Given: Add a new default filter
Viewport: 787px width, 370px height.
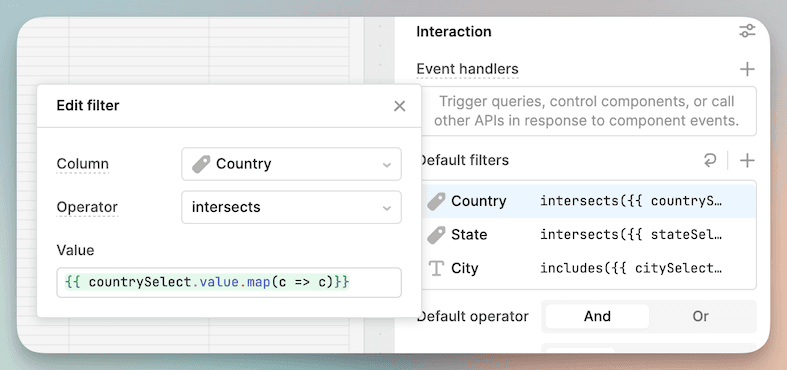Looking at the screenshot, I should (x=747, y=161).
